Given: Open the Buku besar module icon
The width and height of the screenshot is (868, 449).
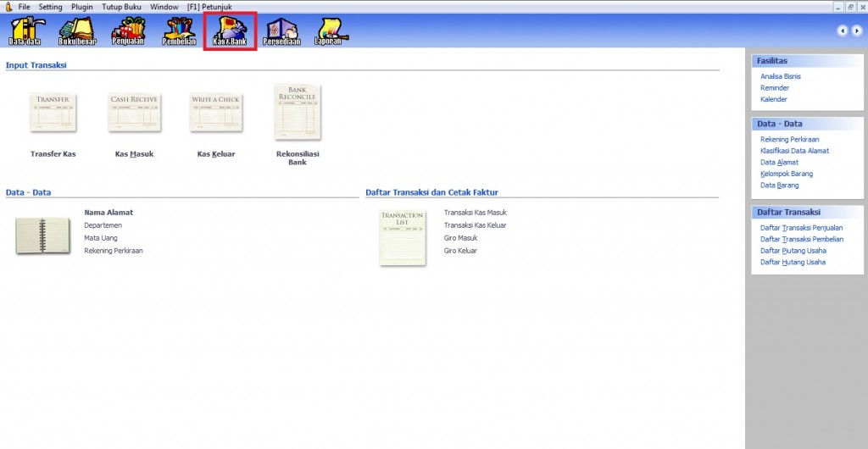Looking at the screenshot, I should [77, 30].
